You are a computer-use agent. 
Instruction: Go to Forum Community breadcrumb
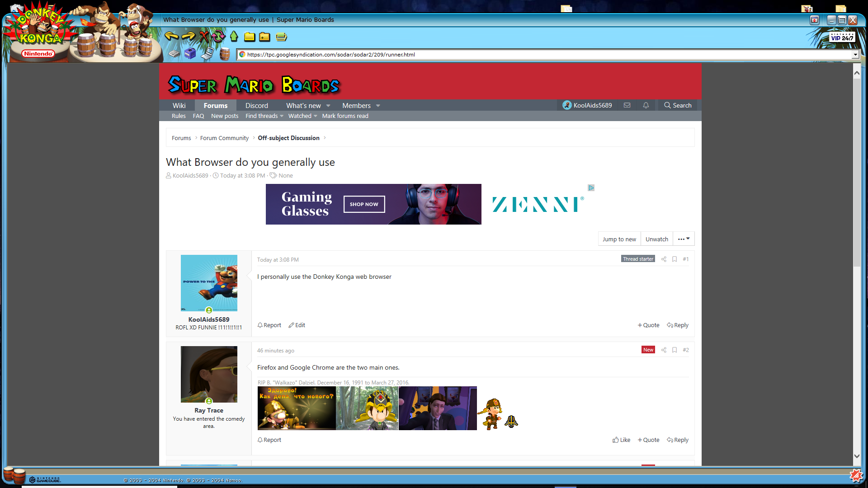[x=224, y=138]
